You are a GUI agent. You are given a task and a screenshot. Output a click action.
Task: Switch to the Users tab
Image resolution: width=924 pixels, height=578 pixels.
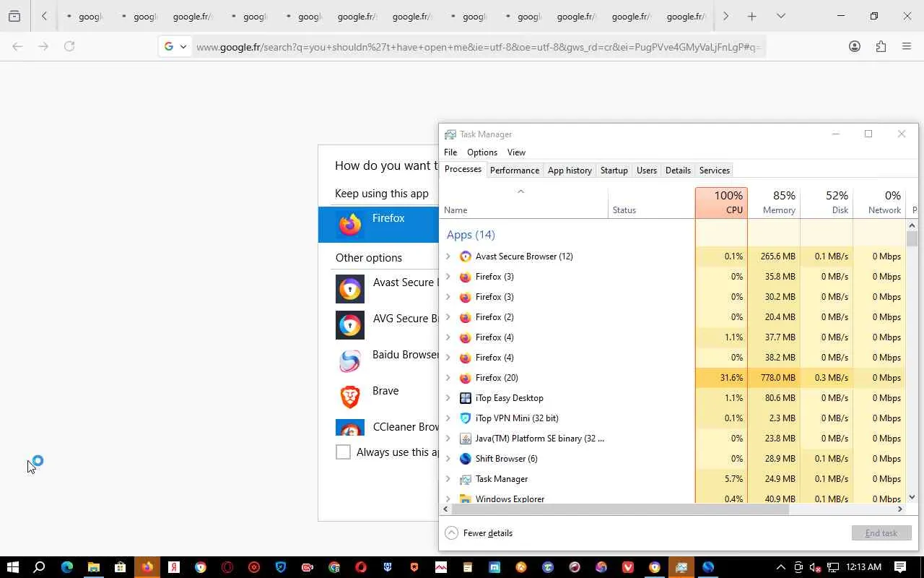647,171
